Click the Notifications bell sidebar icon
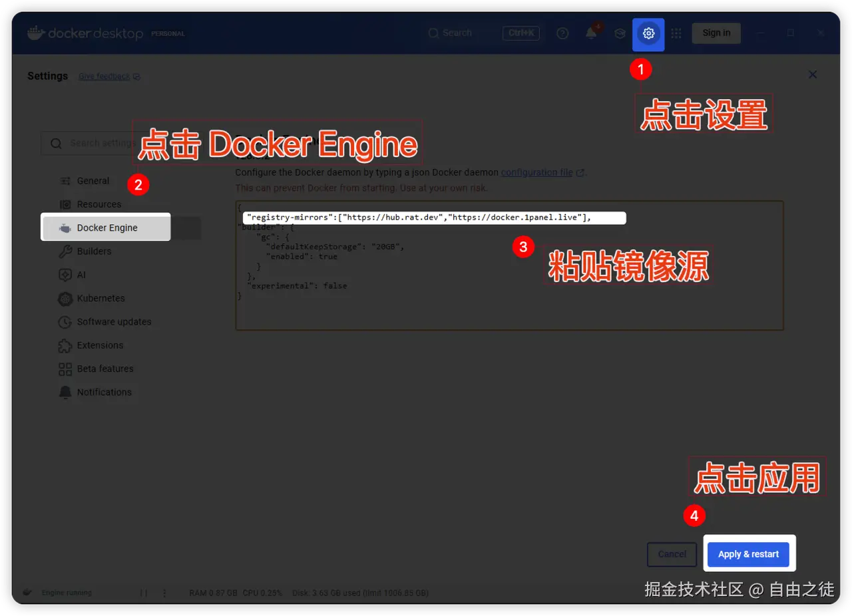 [x=65, y=392]
